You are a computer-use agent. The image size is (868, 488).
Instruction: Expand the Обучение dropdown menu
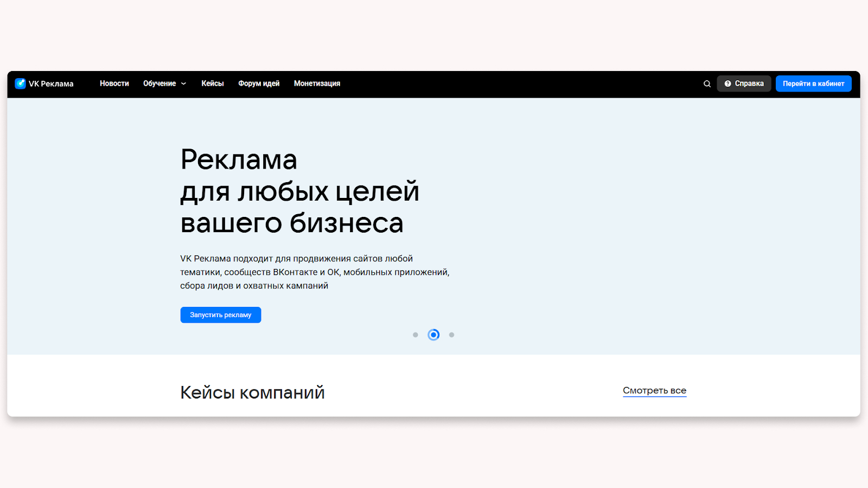tap(165, 84)
